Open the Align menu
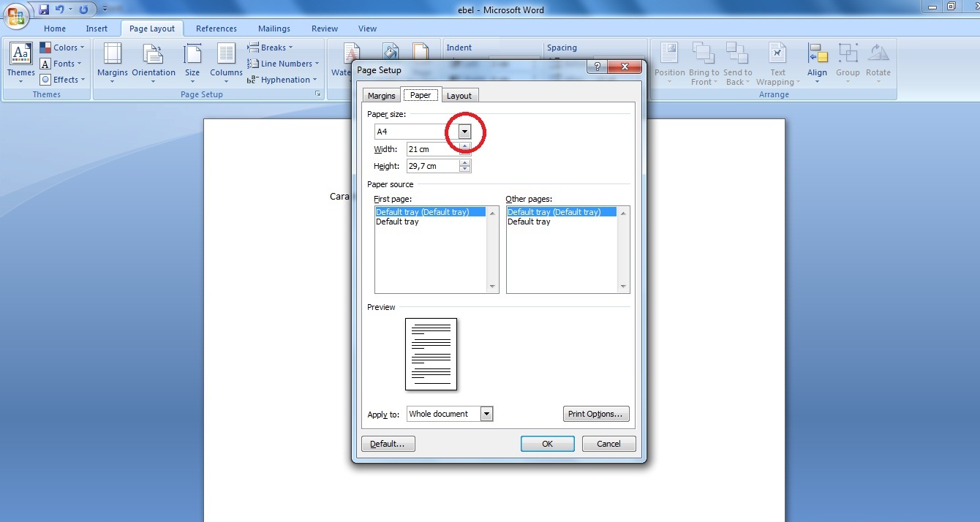The width and height of the screenshot is (980, 522). tap(818, 64)
